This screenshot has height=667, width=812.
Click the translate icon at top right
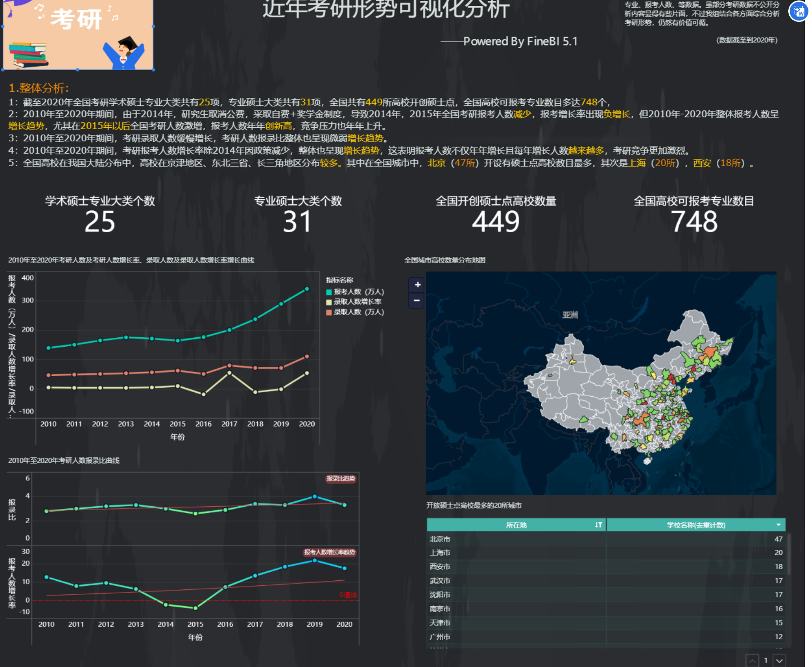pyautogui.click(x=799, y=12)
